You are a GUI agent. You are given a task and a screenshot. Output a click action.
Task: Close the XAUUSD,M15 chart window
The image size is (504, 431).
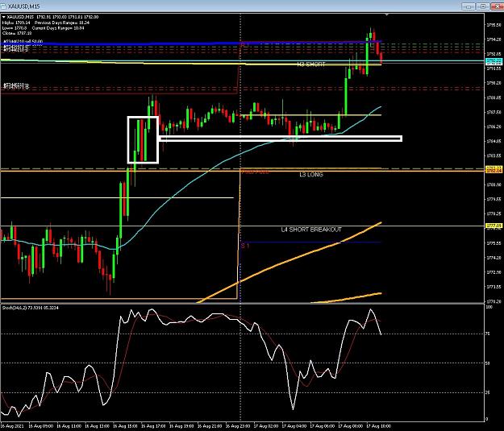tap(498, 6)
